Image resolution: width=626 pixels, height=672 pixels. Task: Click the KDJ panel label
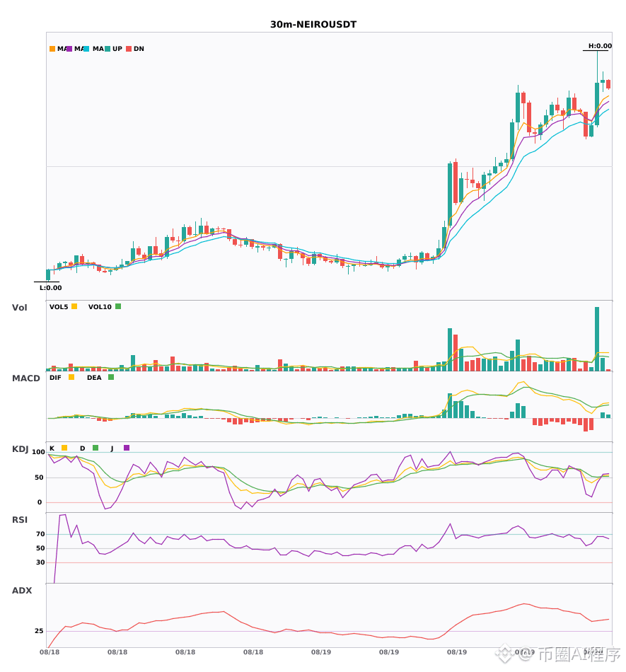pos(20,449)
